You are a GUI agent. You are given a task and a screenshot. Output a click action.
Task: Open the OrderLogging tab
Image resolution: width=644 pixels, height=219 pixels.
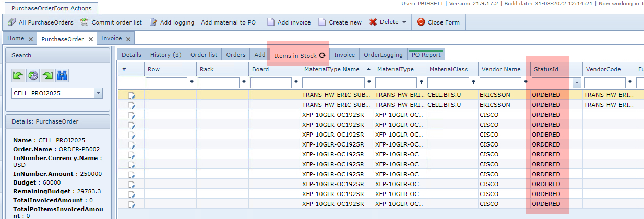[383, 55]
